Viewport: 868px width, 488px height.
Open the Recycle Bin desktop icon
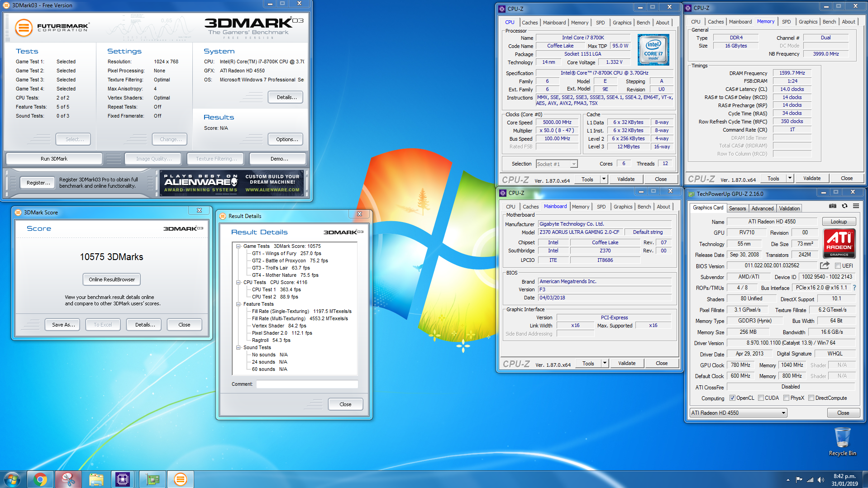coord(842,441)
